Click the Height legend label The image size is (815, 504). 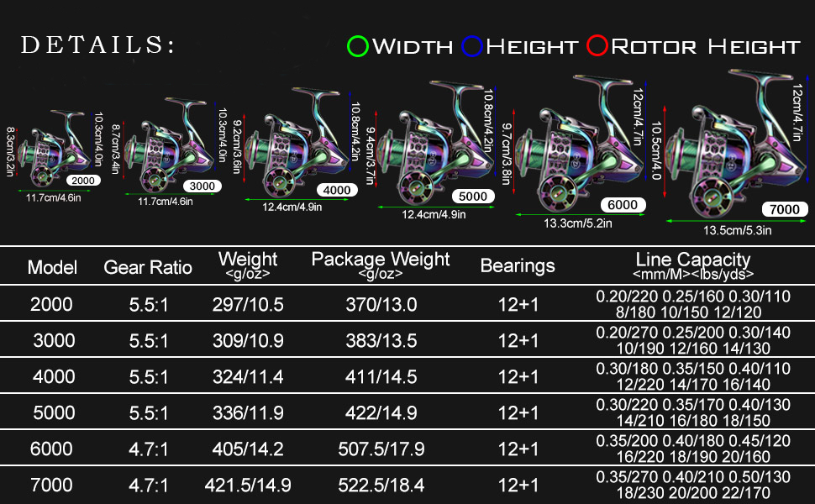coord(532,47)
